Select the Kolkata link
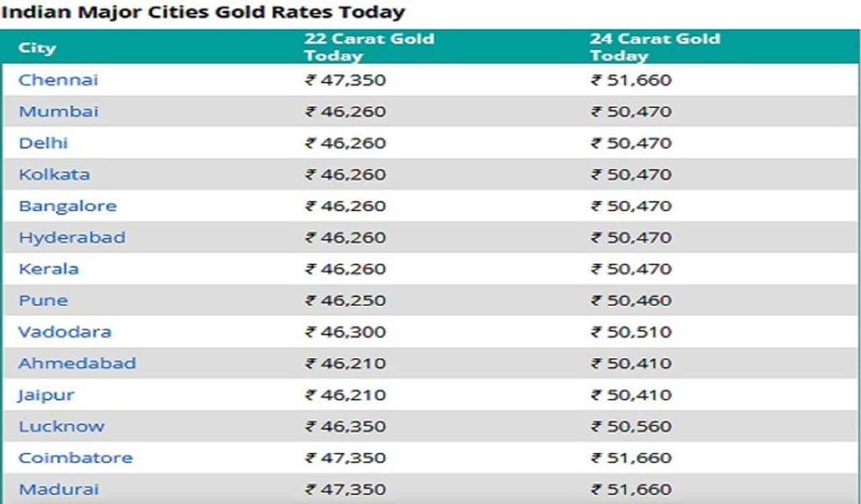861x504 pixels. pyautogui.click(x=54, y=175)
